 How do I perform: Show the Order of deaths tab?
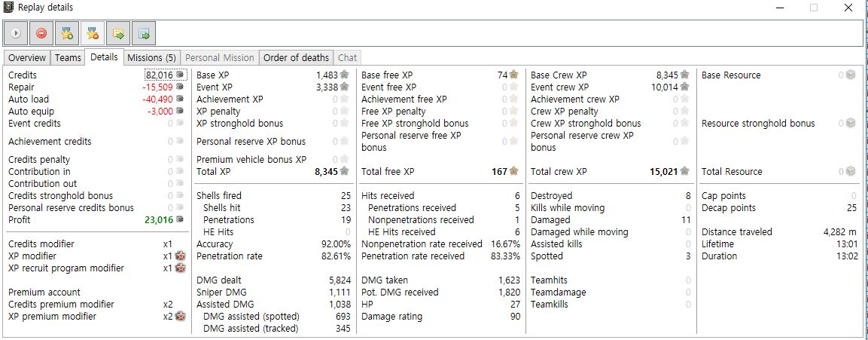(296, 57)
